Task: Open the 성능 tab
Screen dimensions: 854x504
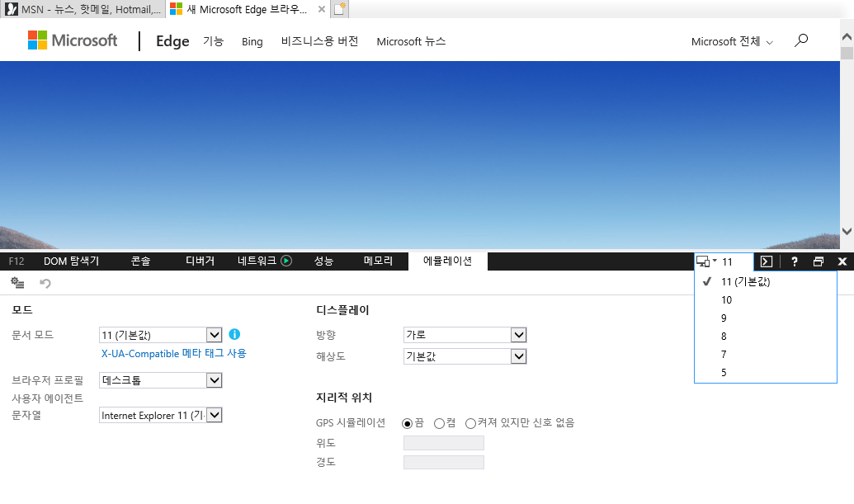Action: pos(323,261)
